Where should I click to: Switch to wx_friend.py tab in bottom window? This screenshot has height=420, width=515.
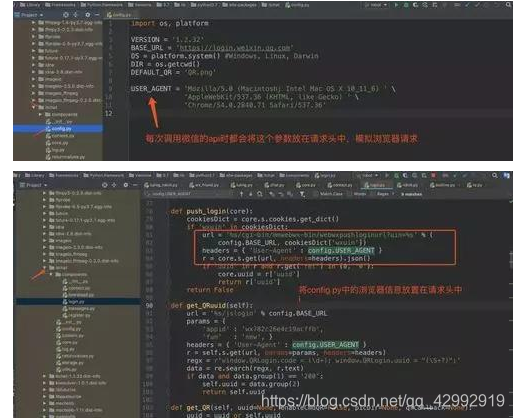click(x=204, y=185)
